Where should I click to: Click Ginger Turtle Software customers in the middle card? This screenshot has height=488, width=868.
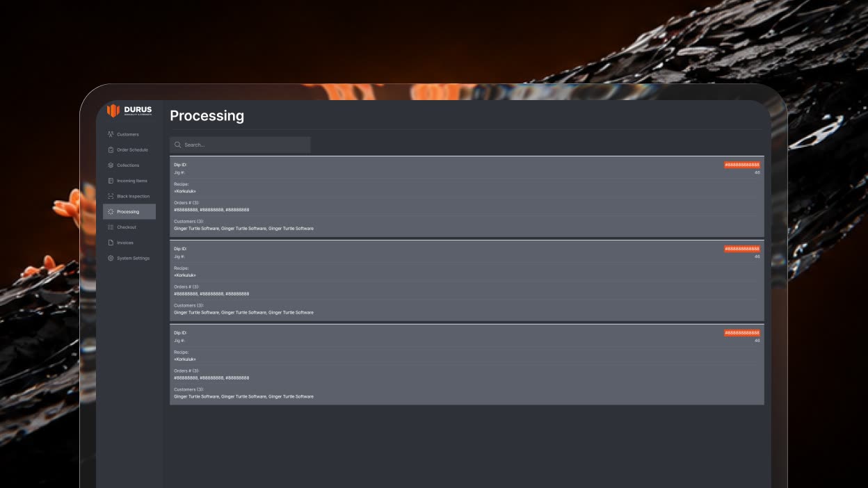coord(243,313)
